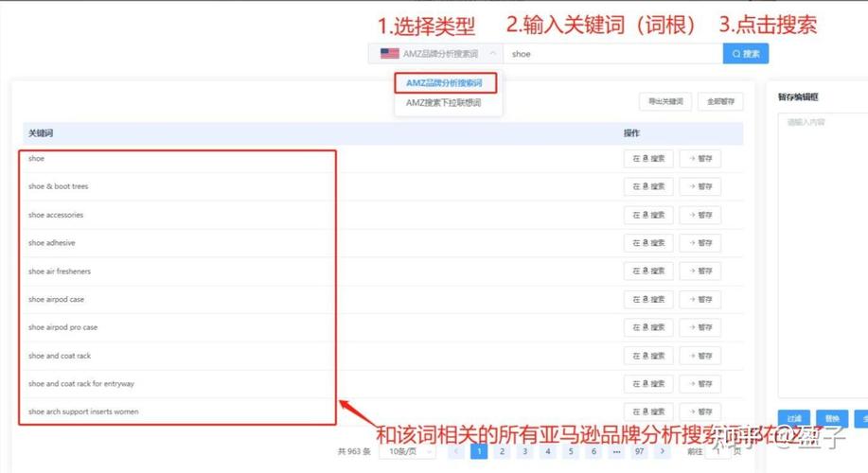Search Amazon for the keyword shoe
This screenshot has width=868, height=473.
(648, 158)
